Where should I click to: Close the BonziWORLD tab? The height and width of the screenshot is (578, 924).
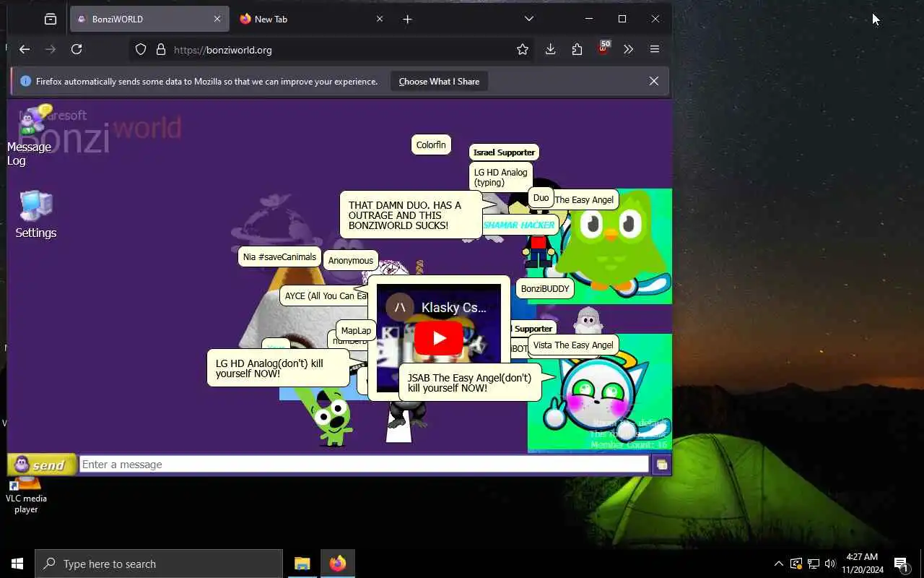point(217,20)
